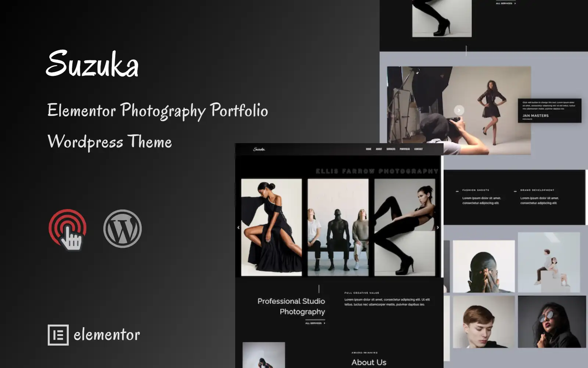Click the 'ELLIS FARROW PHOTOGRAPHY' banner text
Viewport: 588px width, 368px height.
click(377, 171)
